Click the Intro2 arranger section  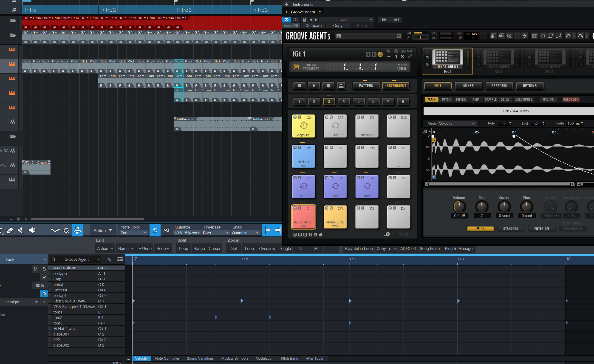coord(136,10)
